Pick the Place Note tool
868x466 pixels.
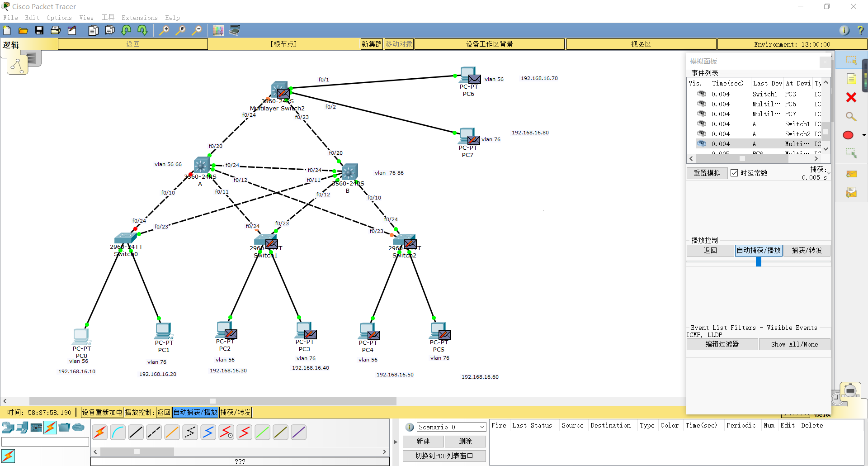(x=851, y=79)
